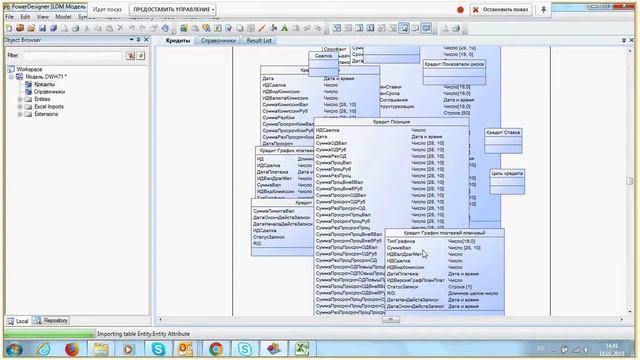Open the Edit menu
Viewport: 640px width, 360px height.
pyautogui.click(x=25, y=17)
